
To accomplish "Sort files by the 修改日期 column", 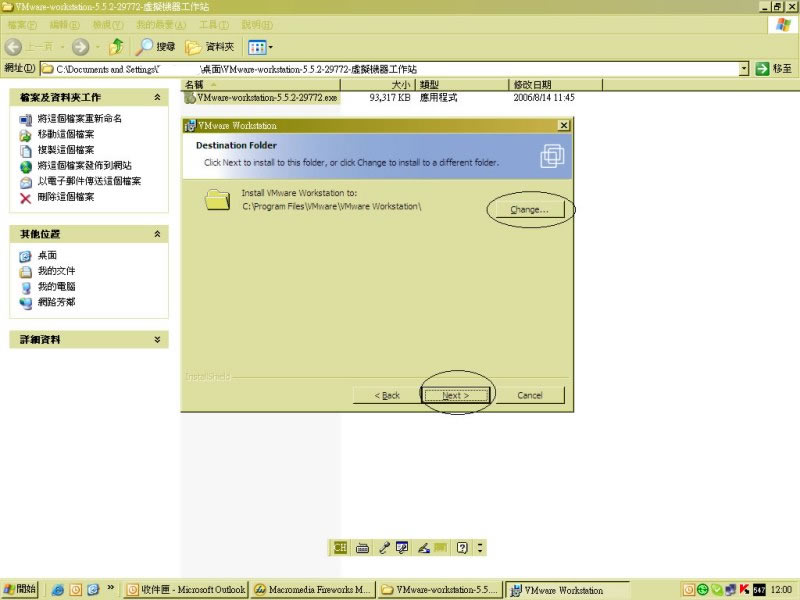I will click(556, 85).
